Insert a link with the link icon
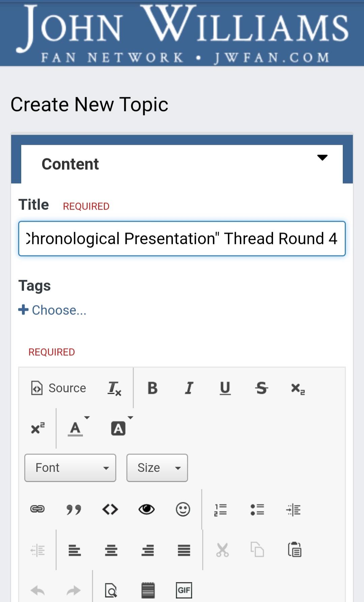 pos(37,509)
